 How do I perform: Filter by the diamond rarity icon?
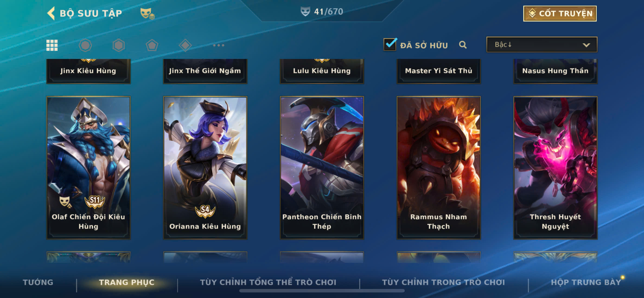[x=185, y=45]
